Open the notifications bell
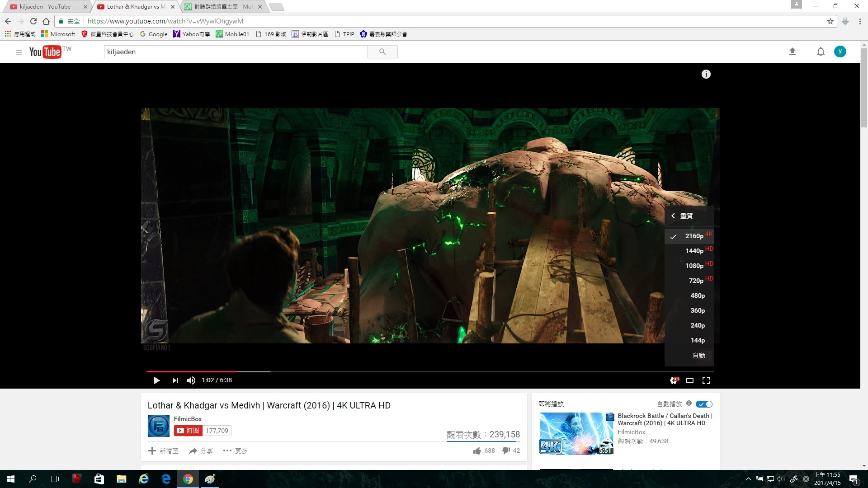This screenshot has width=868, height=488. pyautogui.click(x=821, y=52)
